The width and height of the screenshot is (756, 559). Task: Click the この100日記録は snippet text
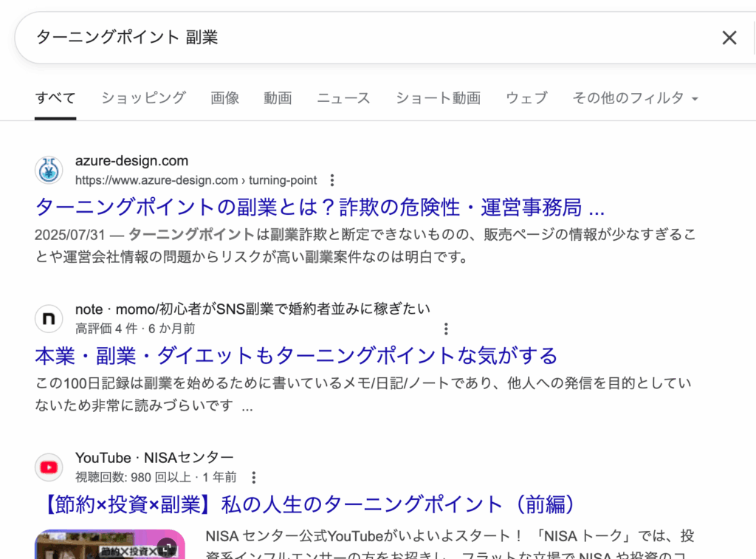tap(363, 394)
